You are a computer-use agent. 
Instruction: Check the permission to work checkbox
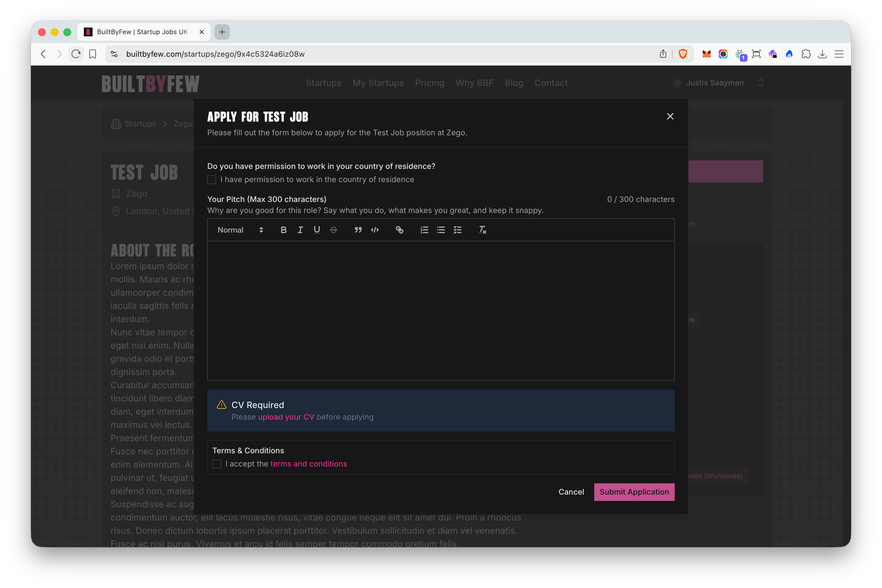211,180
